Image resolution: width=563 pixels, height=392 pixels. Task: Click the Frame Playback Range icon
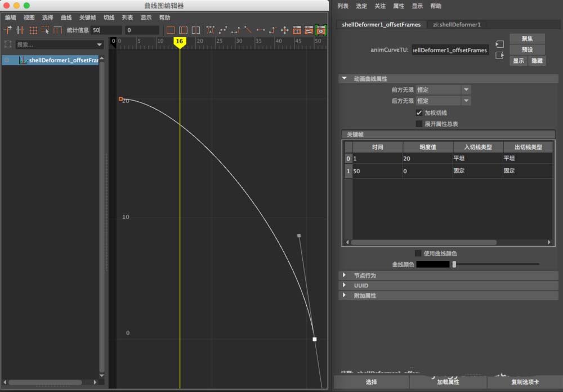(183, 30)
